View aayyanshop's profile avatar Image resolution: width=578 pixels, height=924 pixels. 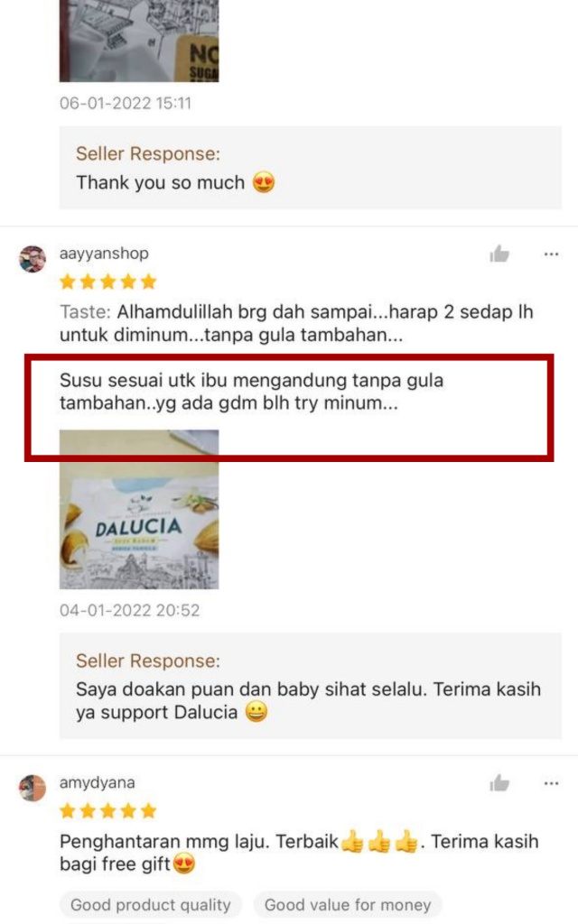click(x=33, y=259)
